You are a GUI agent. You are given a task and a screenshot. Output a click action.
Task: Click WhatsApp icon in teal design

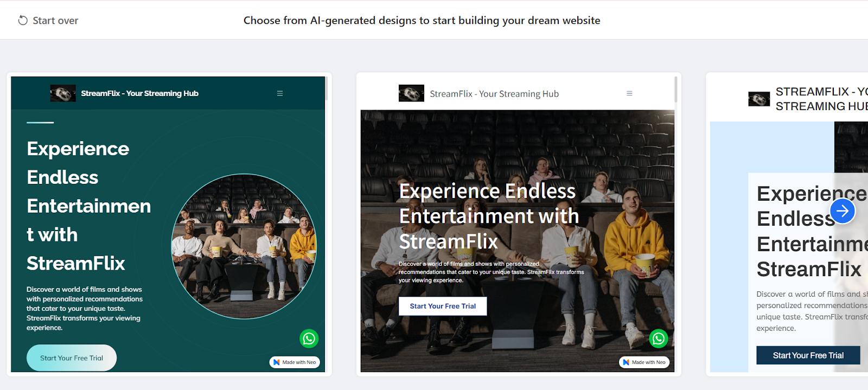[309, 338]
